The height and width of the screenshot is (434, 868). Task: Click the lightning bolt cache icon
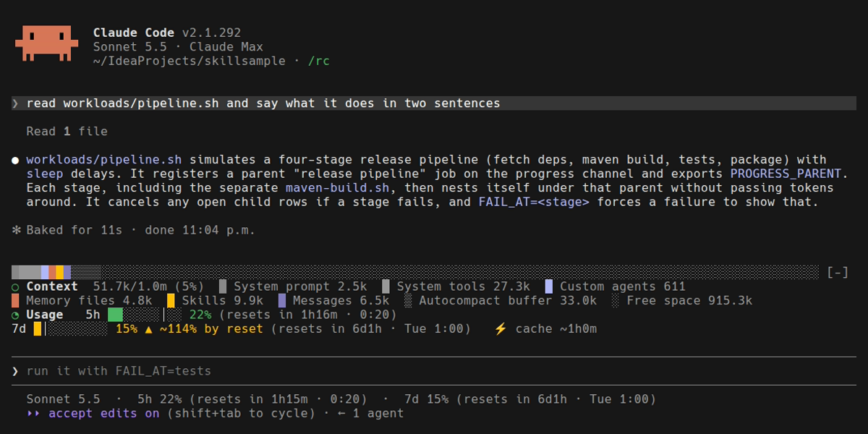pyautogui.click(x=501, y=329)
